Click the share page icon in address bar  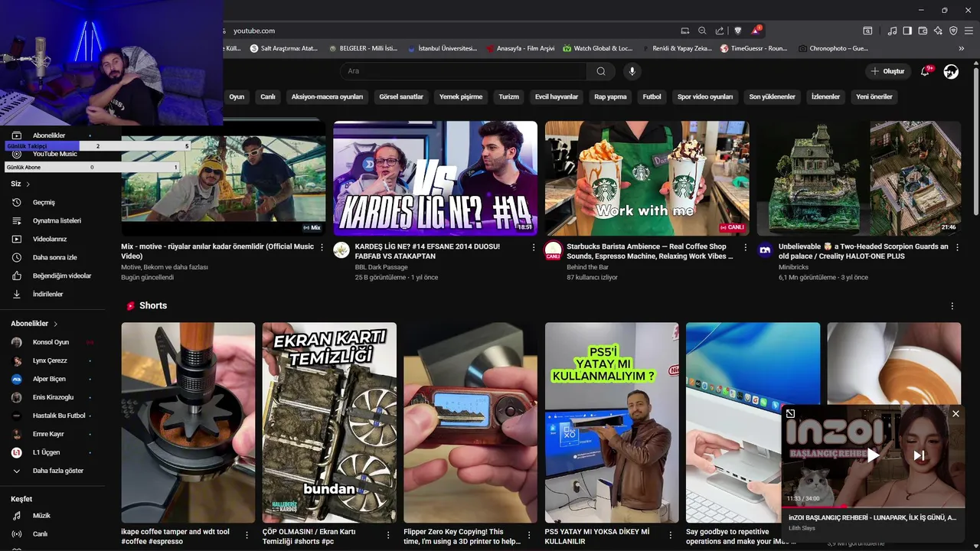pyautogui.click(x=720, y=31)
